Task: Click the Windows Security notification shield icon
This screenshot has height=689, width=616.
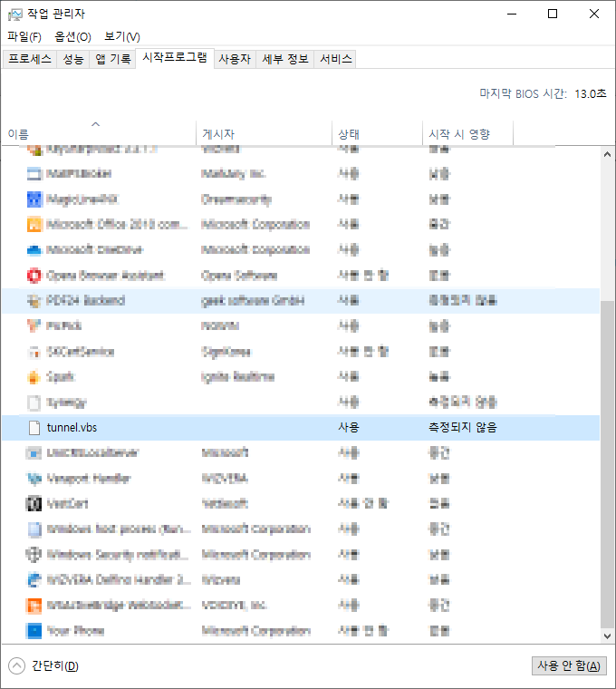Action: (x=34, y=555)
